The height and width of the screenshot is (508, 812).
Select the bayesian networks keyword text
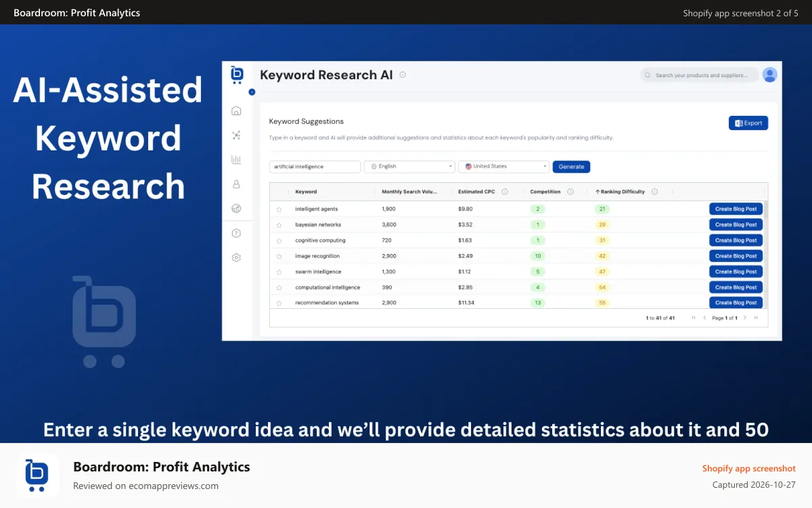point(318,225)
